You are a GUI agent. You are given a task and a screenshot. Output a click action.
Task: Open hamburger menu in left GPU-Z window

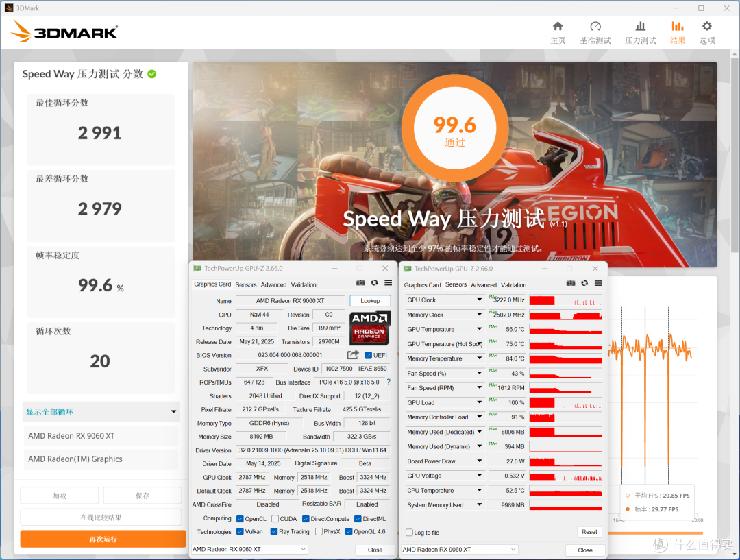pyautogui.click(x=388, y=283)
